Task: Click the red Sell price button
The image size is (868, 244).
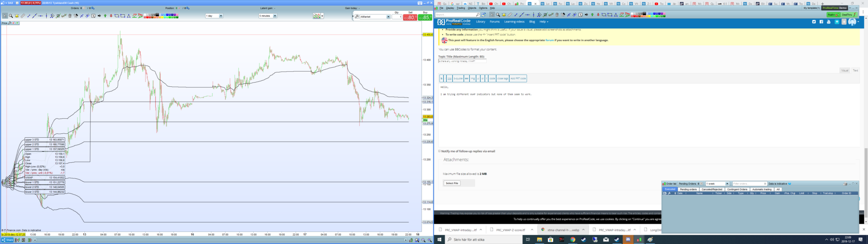Action: [x=410, y=17]
